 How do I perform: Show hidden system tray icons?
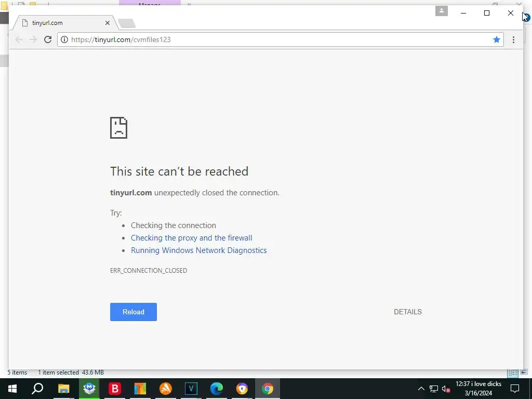point(421,389)
